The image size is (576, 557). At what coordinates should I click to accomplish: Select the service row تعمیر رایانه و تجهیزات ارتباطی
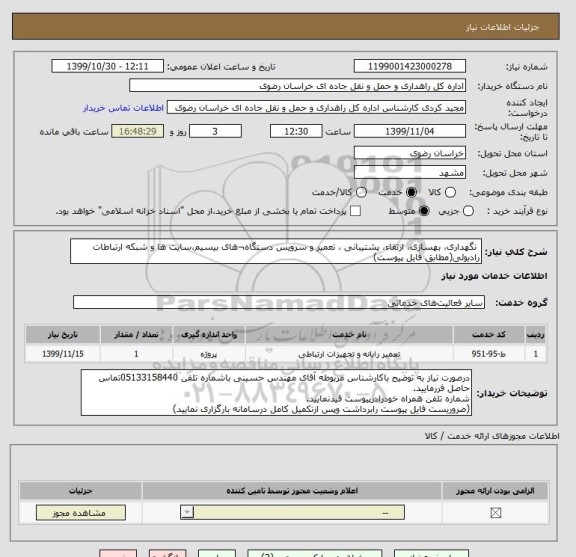point(286,354)
